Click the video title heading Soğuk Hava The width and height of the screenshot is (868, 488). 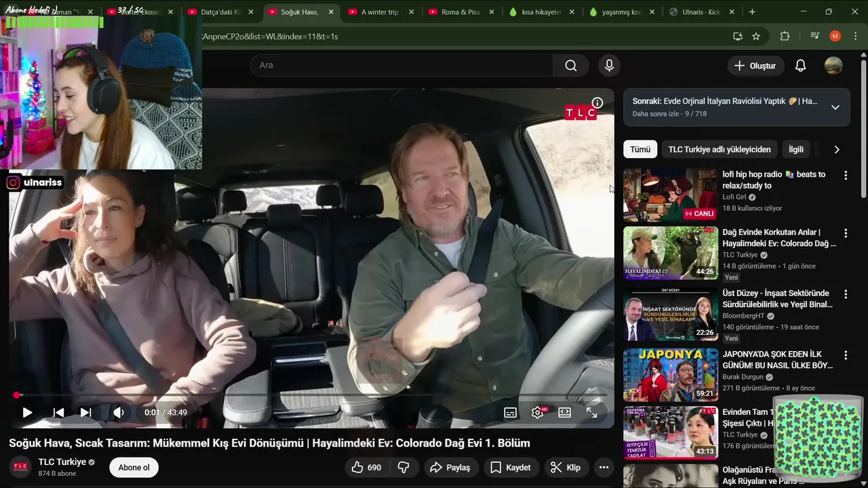[x=269, y=443]
